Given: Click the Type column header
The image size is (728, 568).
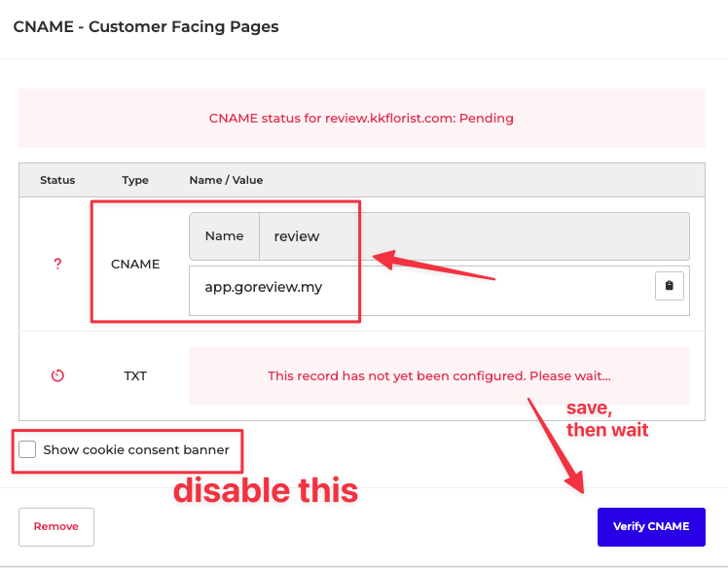Looking at the screenshot, I should pyautogui.click(x=135, y=180).
